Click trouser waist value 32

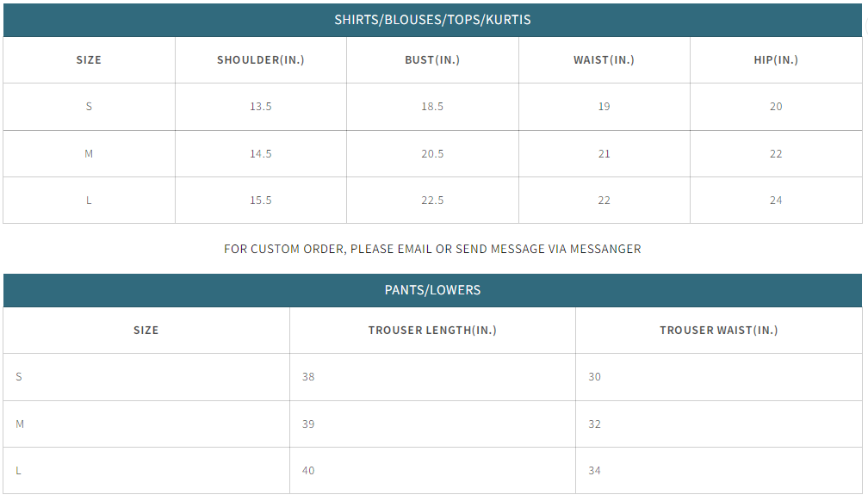pyautogui.click(x=594, y=424)
